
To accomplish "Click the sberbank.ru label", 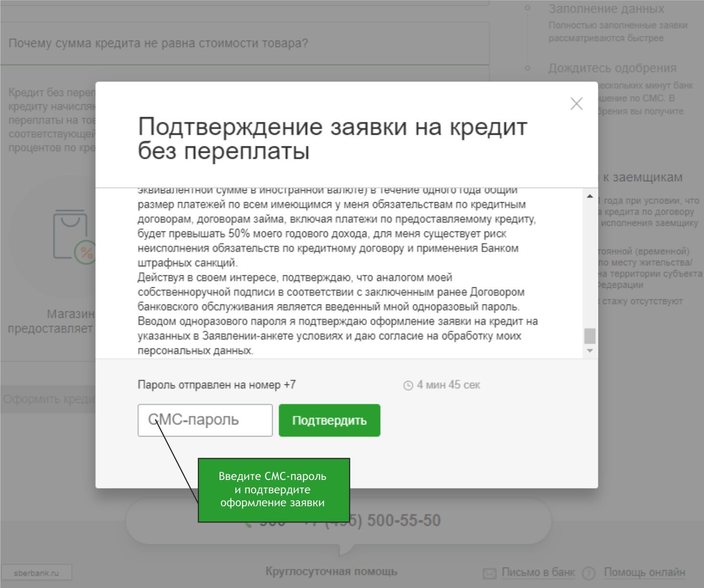I will 36,573.
